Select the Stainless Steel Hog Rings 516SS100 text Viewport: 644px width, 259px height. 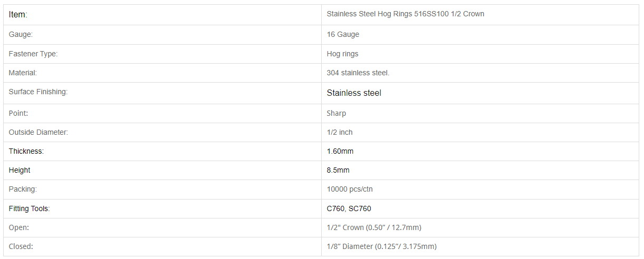pos(388,14)
